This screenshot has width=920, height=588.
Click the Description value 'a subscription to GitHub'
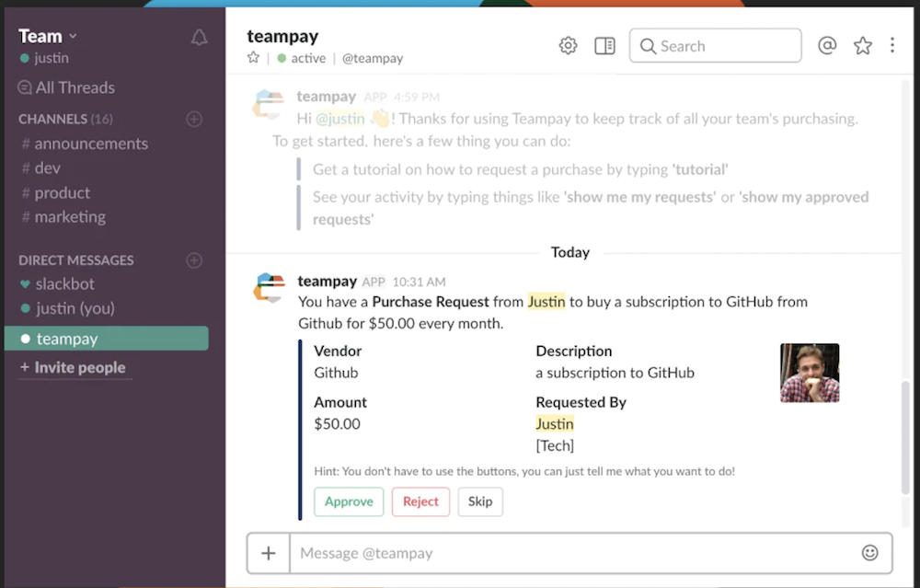click(x=615, y=373)
